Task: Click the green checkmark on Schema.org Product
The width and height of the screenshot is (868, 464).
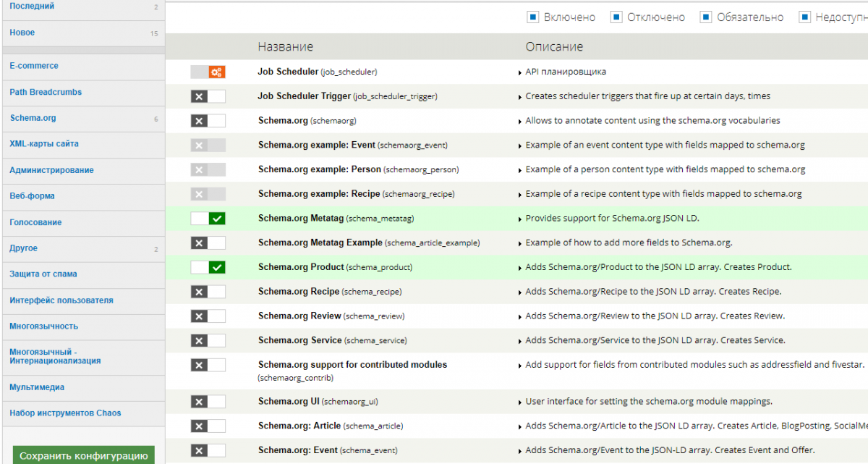Action: pos(216,267)
